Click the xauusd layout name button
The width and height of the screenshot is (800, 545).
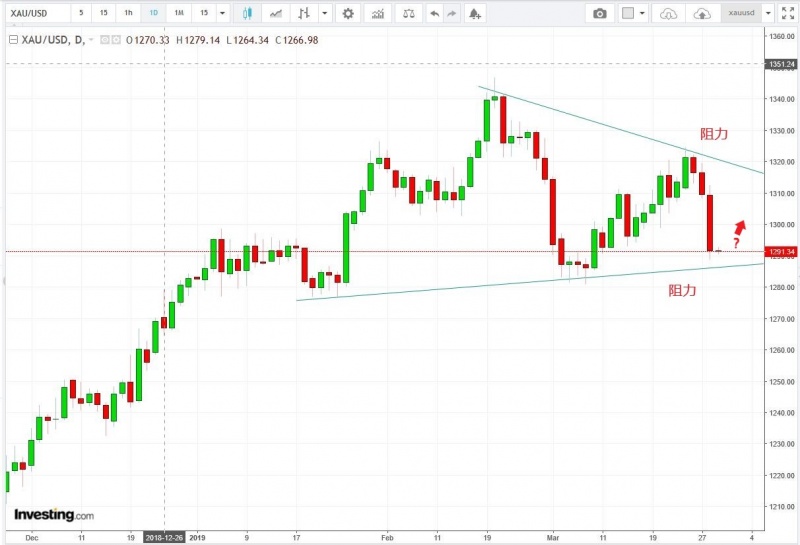pyautogui.click(x=740, y=14)
